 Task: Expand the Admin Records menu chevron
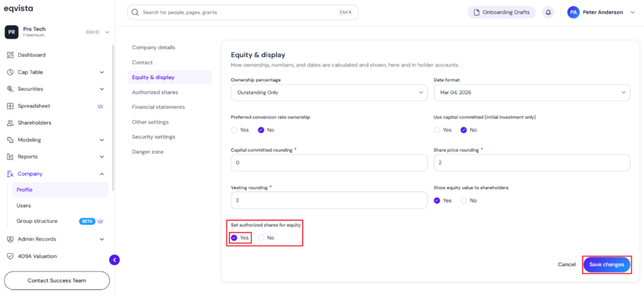coord(102,239)
